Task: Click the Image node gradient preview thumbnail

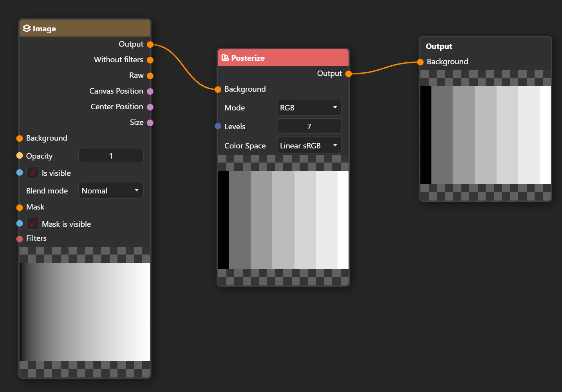Action: coord(85,312)
